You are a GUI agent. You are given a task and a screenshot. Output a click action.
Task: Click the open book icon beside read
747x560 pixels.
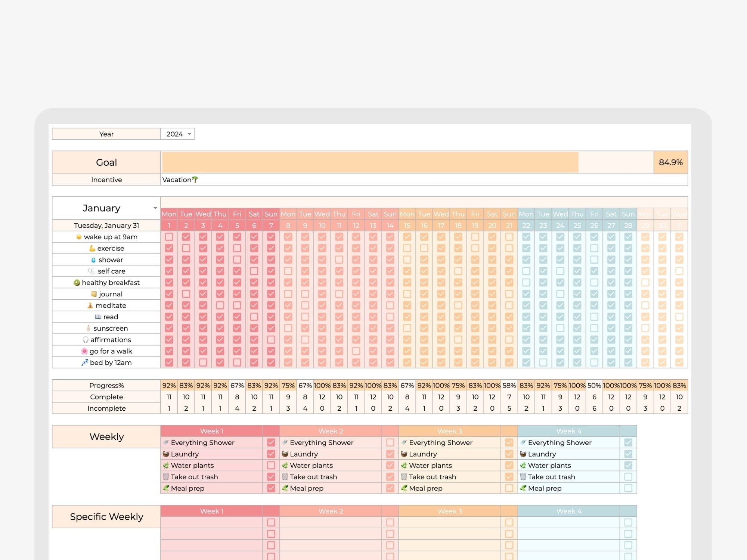(98, 317)
